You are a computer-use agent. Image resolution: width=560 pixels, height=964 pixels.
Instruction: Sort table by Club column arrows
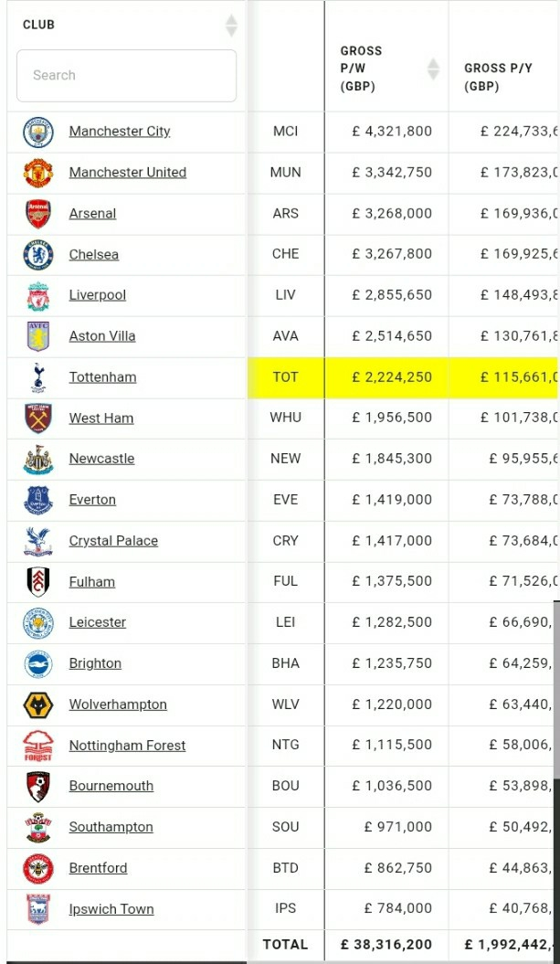231,26
